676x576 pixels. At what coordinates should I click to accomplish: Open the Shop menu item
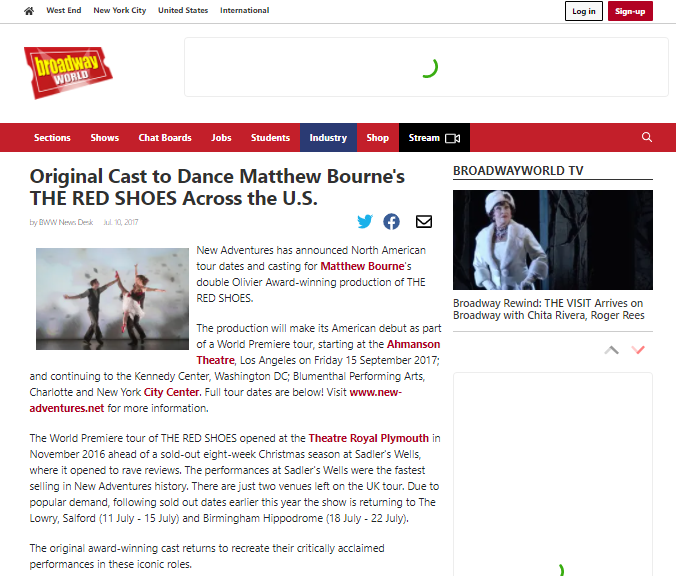point(378,138)
